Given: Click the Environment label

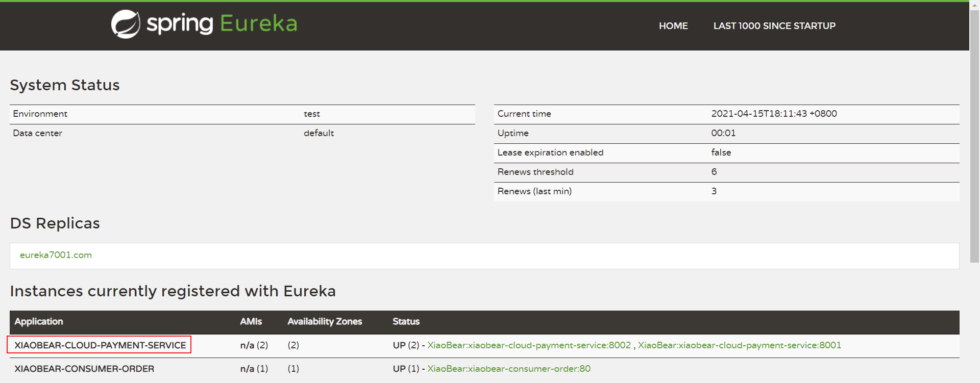Looking at the screenshot, I should [x=40, y=114].
